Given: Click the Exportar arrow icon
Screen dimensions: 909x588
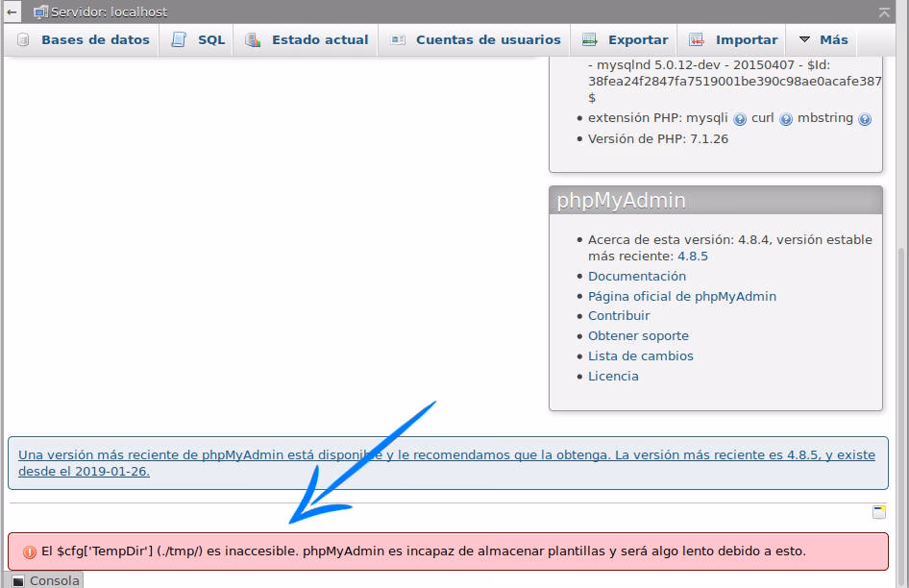Looking at the screenshot, I should tap(590, 40).
